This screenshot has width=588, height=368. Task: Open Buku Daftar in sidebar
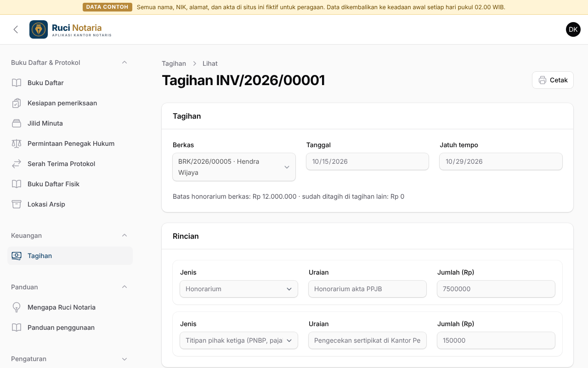click(x=70, y=83)
